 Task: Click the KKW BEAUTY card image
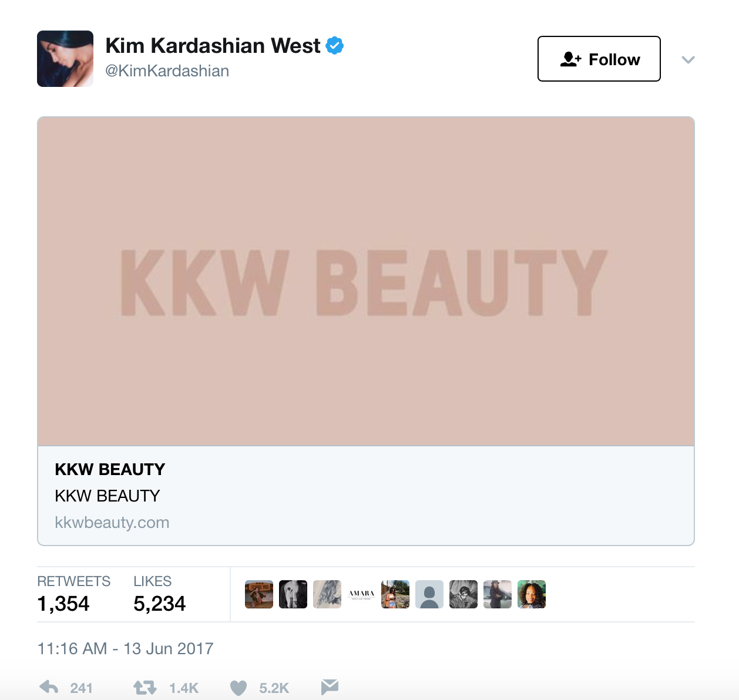coord(366,281)
